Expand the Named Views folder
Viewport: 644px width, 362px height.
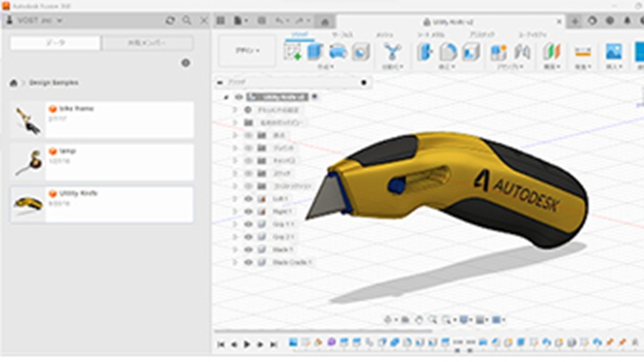click(235, 123)
